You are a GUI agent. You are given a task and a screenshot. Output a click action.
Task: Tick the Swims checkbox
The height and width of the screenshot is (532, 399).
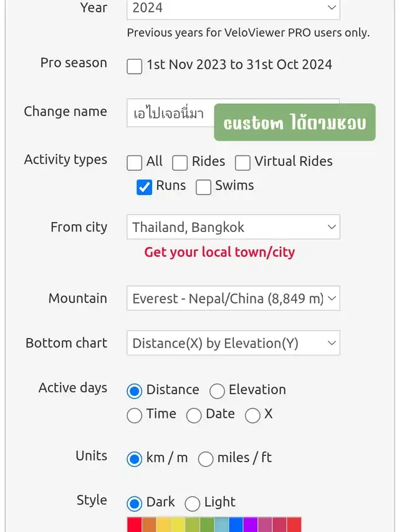[x=204, y=187]
